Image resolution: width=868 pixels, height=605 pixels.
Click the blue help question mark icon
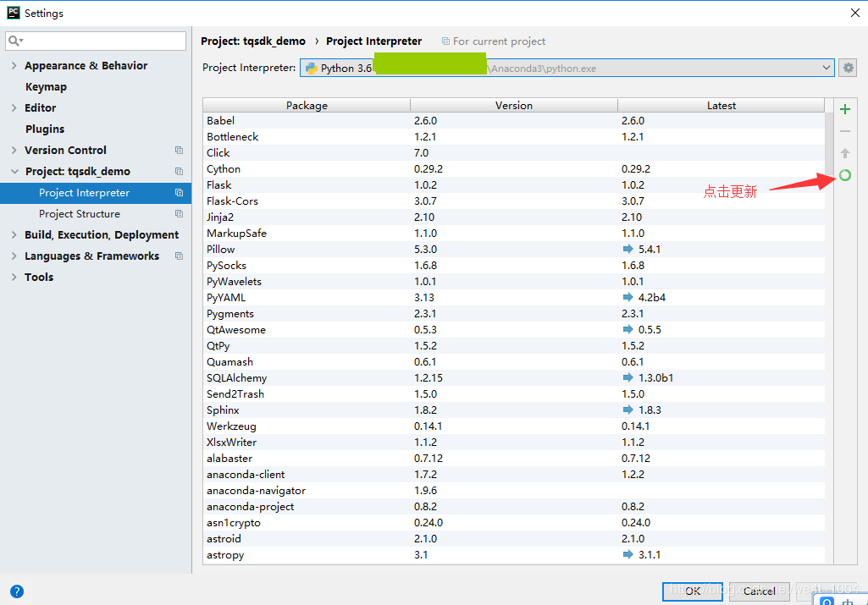click(17, 591)
